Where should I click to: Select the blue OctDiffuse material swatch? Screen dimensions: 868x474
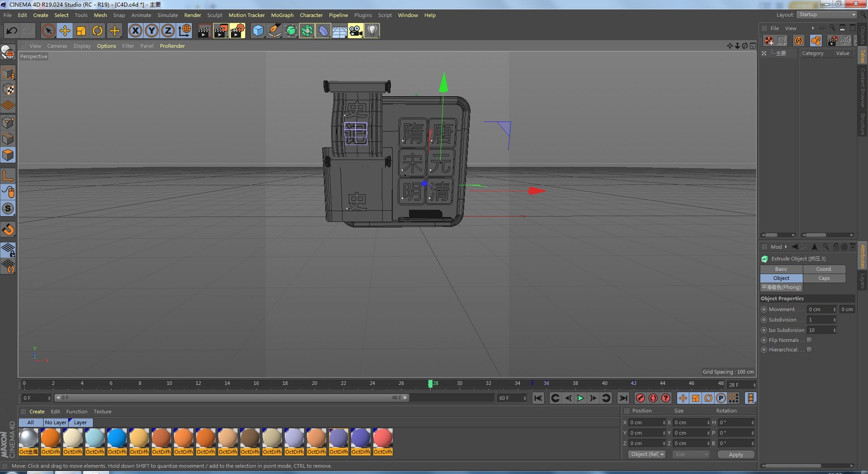tap(117, 442)
